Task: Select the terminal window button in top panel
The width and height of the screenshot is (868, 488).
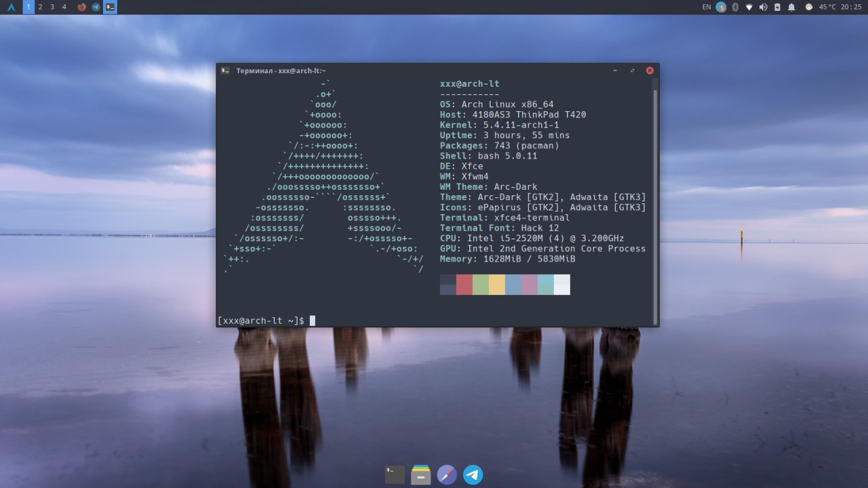Action: click(110, 7)
